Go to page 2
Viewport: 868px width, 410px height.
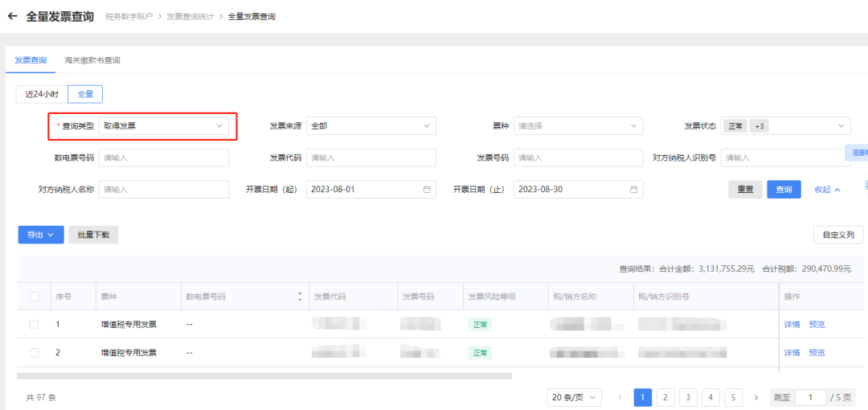click(665, 397)
